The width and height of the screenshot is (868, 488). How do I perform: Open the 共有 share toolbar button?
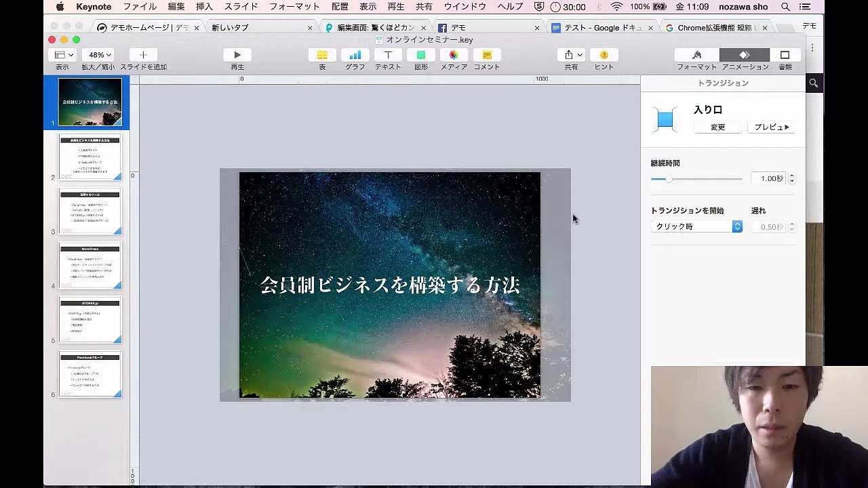tap(572, 55)
